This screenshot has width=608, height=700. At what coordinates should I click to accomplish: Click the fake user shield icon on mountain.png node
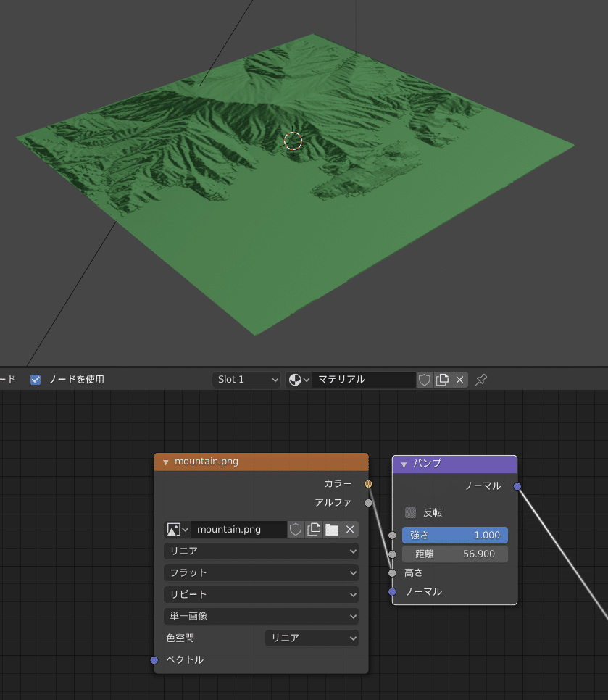296,529
